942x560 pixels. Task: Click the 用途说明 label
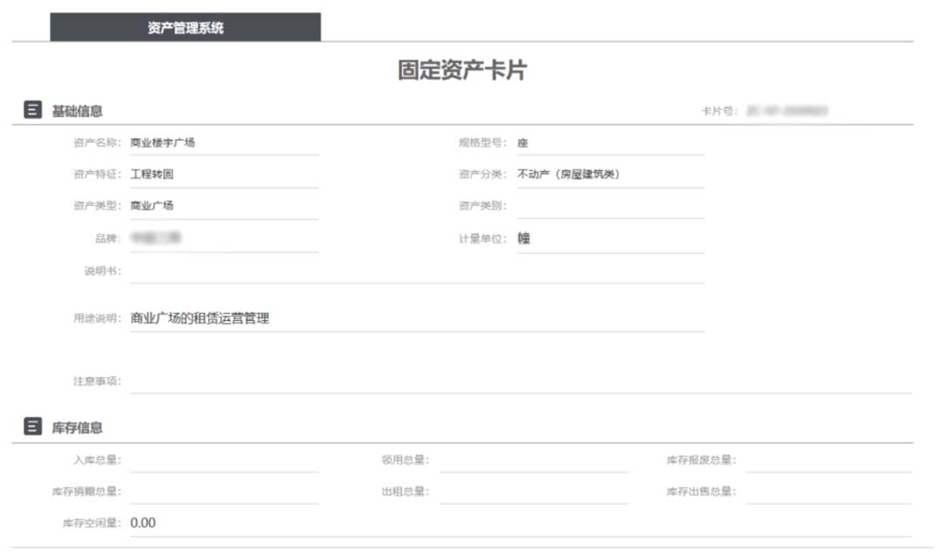98,318
